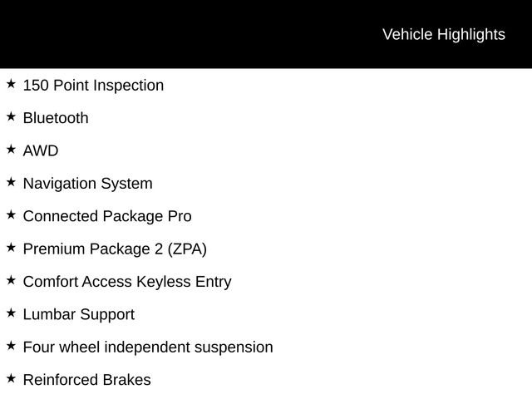Select star icon beside Comfort Access Keyless Entry

coord(11,280)
